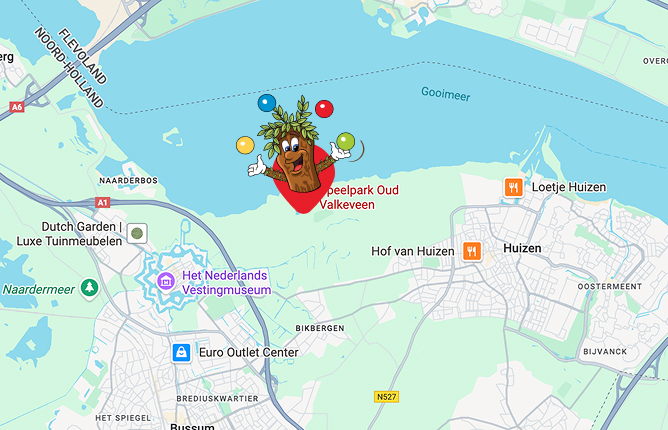Select the Hof van Huizen restaurant icon

pos(472,251)
